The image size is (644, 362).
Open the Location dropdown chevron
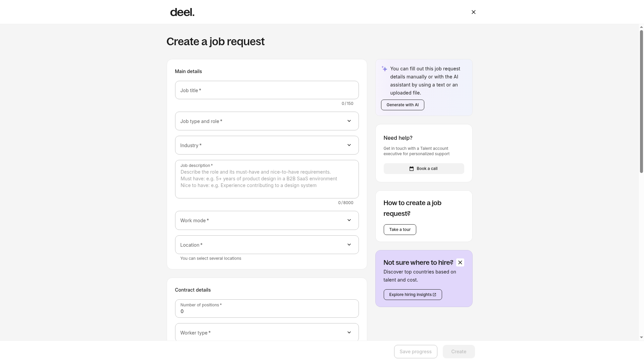[x=349, y=245]
